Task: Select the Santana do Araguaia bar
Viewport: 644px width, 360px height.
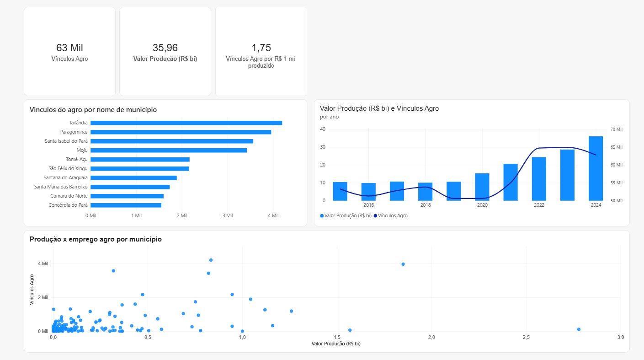Action: [x=133, y=177]
